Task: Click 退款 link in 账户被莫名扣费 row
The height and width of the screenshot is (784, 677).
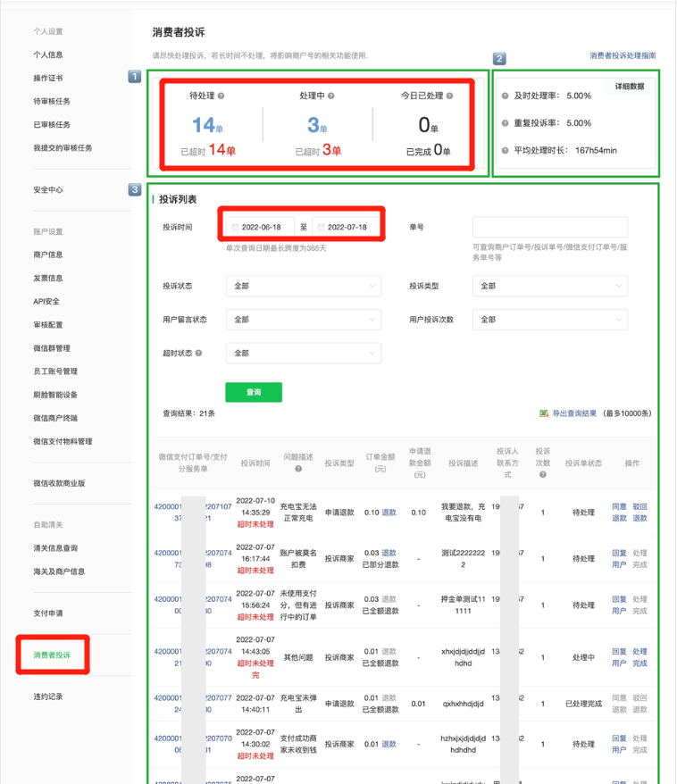Action: point(389,553)
